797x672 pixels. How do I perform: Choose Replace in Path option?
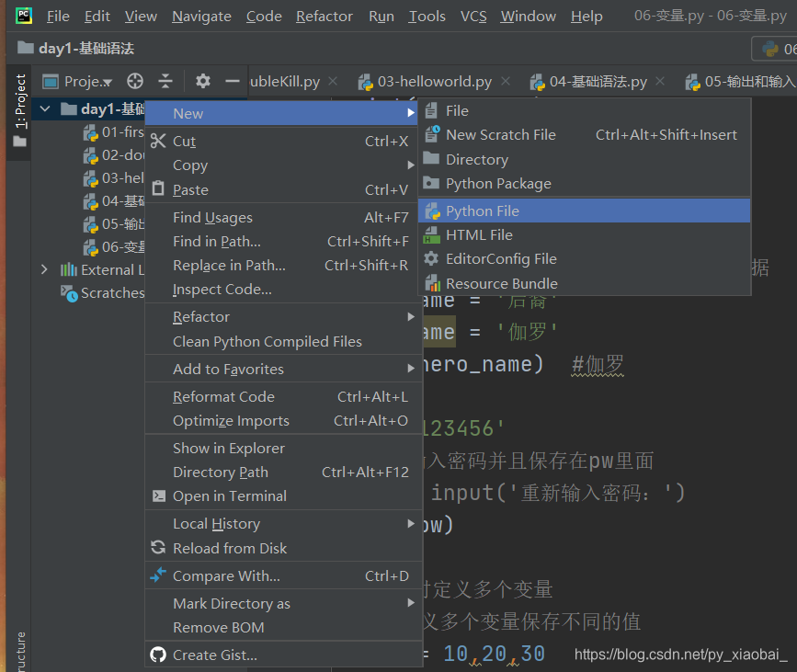click(284, 266)
